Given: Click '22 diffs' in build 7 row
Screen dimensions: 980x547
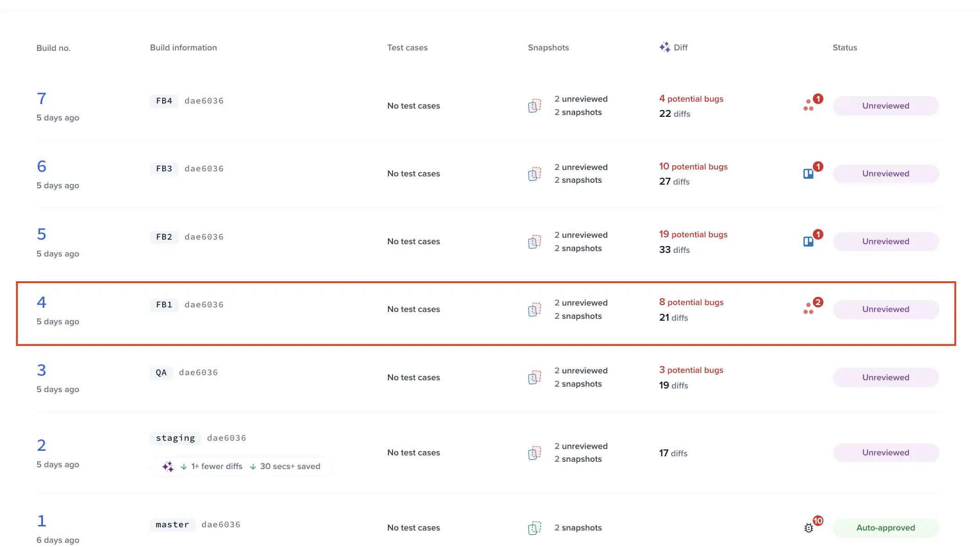Looking at the screenshot, I should [x=675, y=114].
